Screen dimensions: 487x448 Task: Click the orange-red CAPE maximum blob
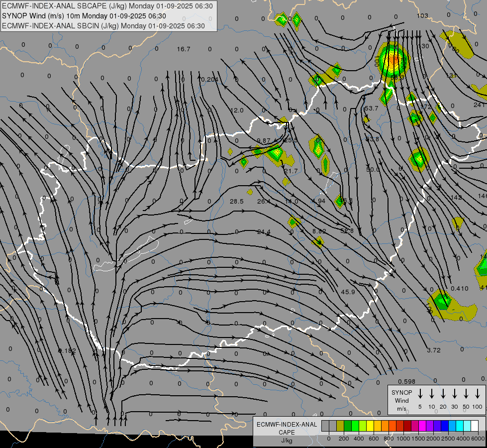coord(393,60)
